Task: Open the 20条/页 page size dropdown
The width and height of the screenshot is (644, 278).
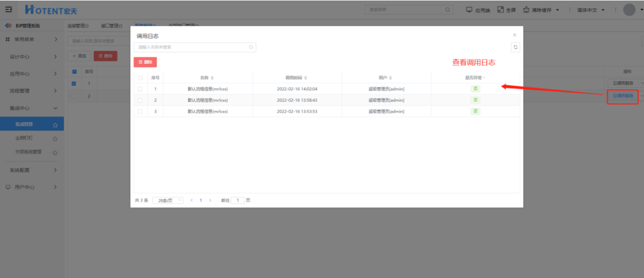Action: [x=168, y=201]
